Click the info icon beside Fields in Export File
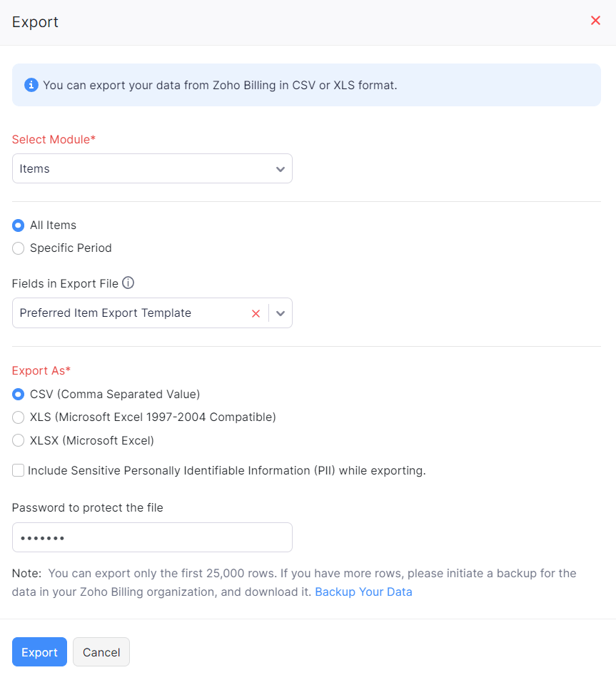Image resolution: width=616 pixels, height=680 pixels. [128, 283]
